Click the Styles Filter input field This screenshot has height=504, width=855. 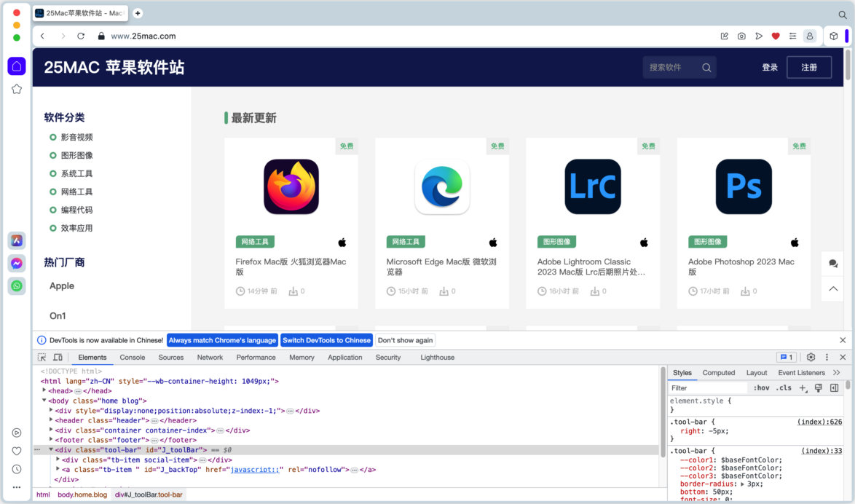point(708,387)
